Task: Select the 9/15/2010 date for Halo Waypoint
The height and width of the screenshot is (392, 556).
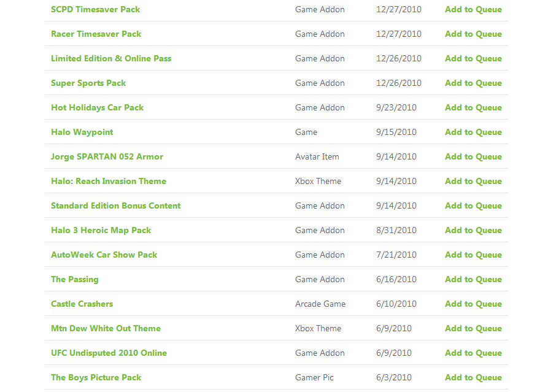Action: click(396, 133)
